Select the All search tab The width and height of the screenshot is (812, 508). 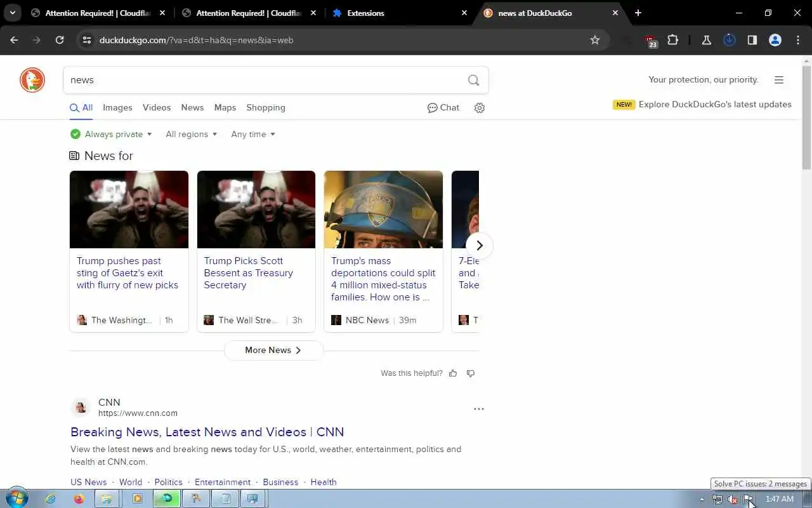coord(81,108)
